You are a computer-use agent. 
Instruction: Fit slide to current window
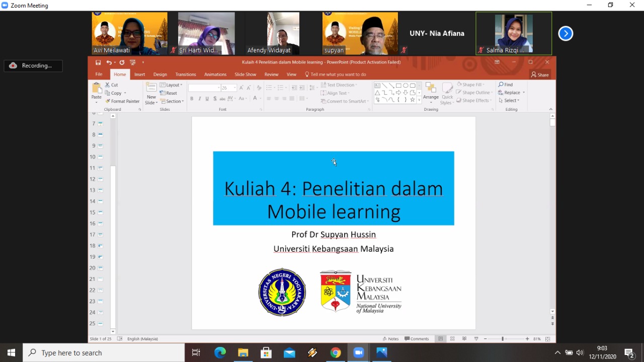[548, 339]
